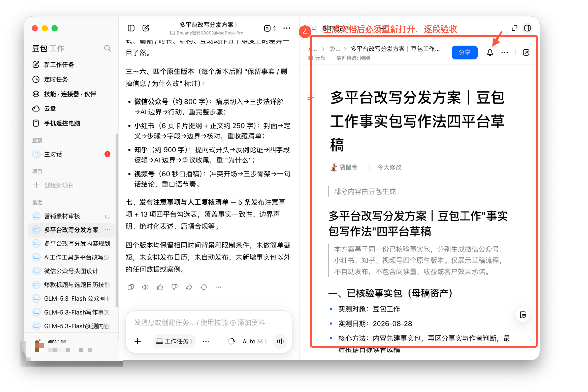Screen dimensions: 588x392
Task: Click the plus attachment button
Action: coord(137,341)
